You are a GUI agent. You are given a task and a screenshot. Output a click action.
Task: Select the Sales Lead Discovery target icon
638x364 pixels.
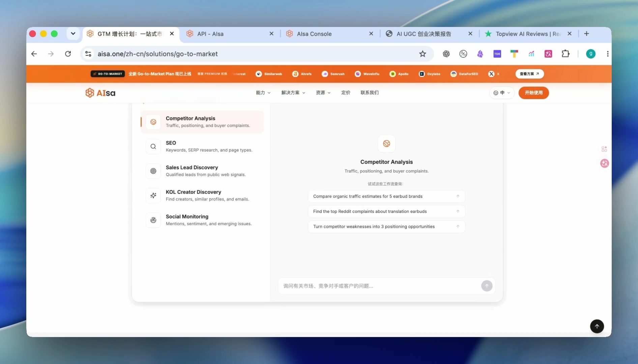tap(153, 171)
